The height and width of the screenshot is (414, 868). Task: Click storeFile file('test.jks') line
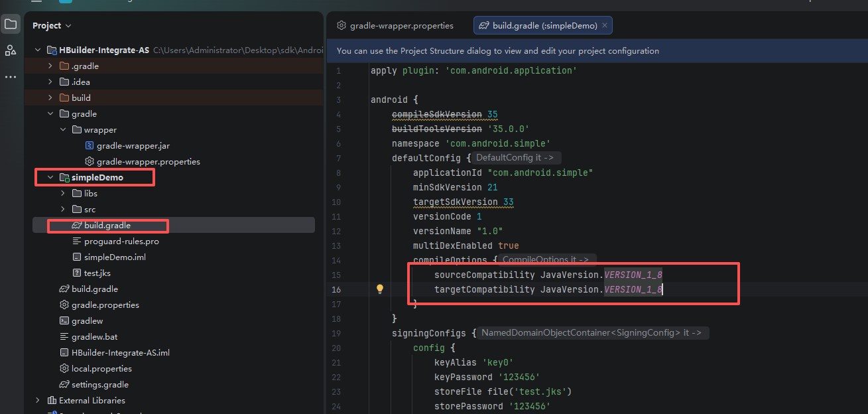pyautogui.click(x=503, y=391)
